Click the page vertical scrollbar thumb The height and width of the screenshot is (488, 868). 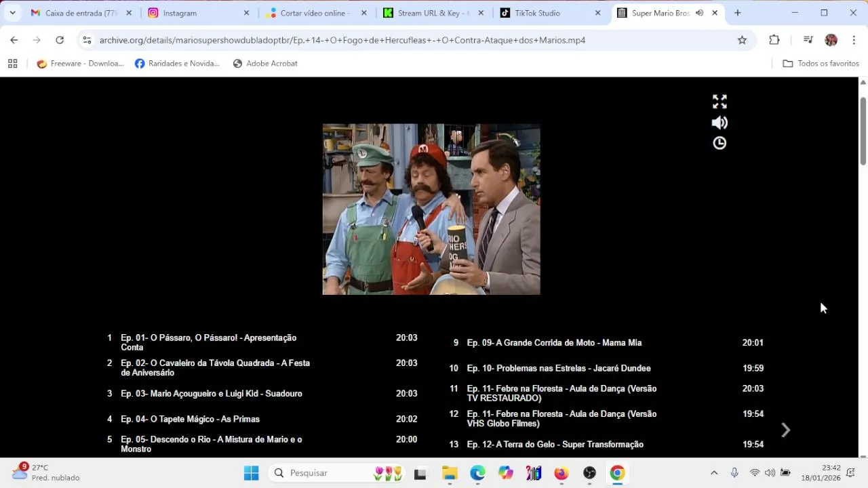(863, 131)
